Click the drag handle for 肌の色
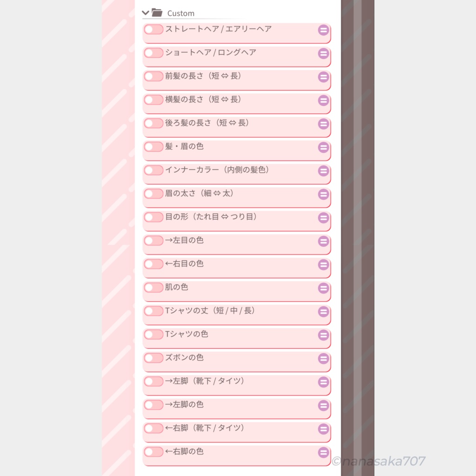This screenshot has height=476, width=476. [x=323, y=288]
